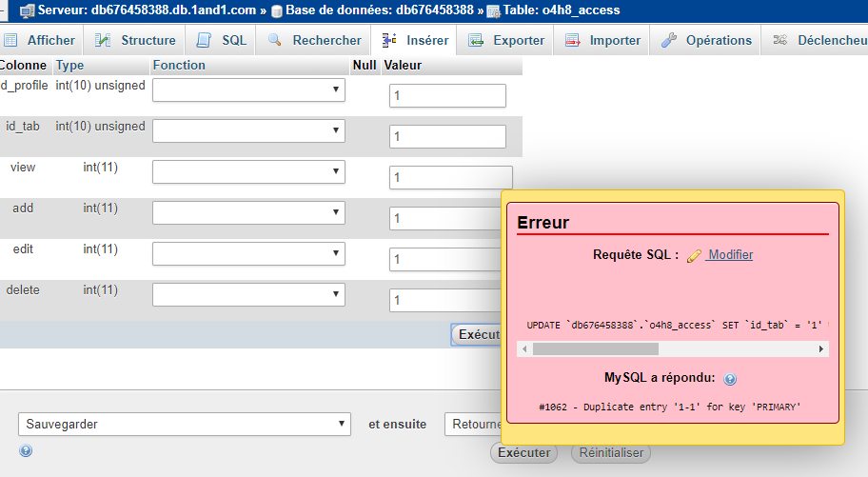Click the Afficher table icon
The height and width of the screenshot is (477, 868).
[10, 40]
